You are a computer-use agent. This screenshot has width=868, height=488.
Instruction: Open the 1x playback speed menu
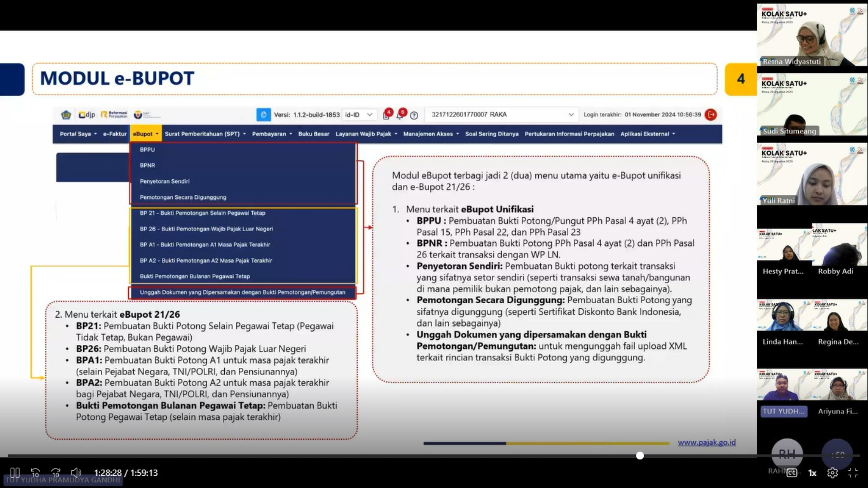tap(812, 473)
